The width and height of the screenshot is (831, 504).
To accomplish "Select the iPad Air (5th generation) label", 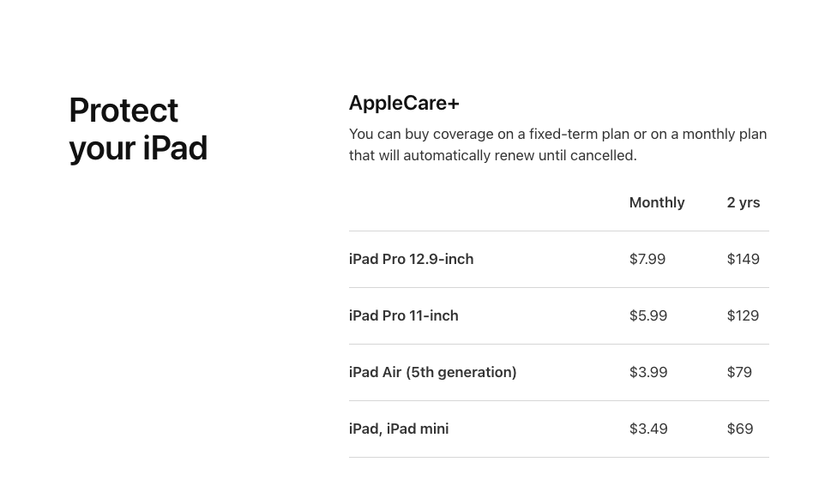I will [432, 372].
